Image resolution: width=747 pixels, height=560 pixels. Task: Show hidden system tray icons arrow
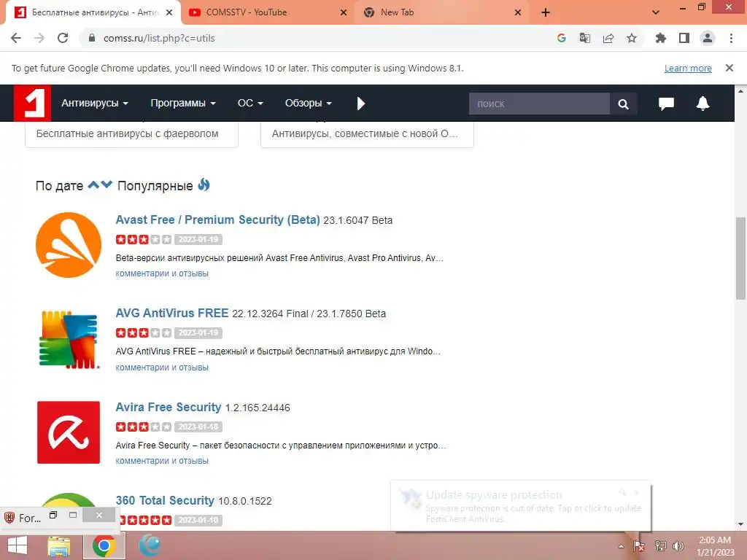621,546
